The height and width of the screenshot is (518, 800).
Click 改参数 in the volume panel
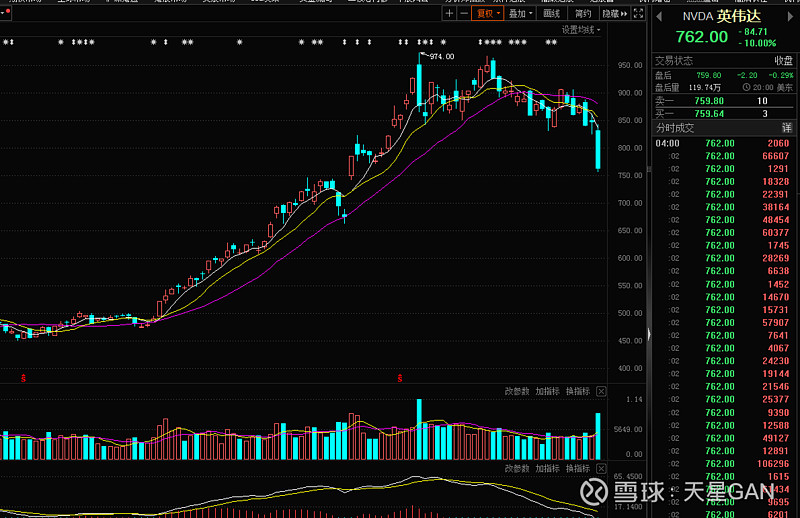(x=517, y=391)
